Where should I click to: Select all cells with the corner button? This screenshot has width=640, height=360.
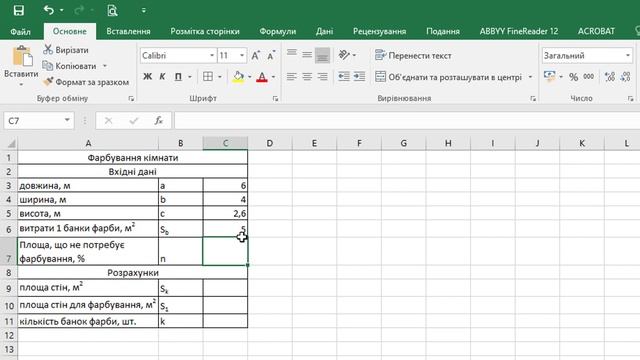11,143
